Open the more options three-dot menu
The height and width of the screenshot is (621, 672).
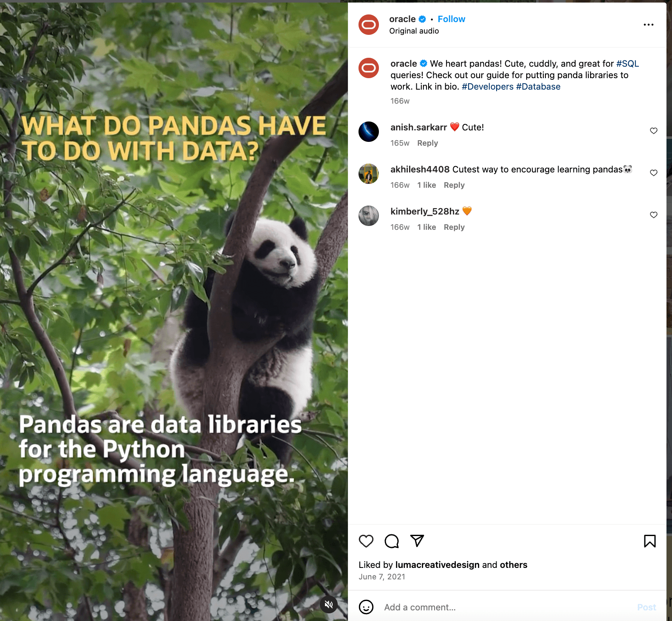(x=648, y=25)
